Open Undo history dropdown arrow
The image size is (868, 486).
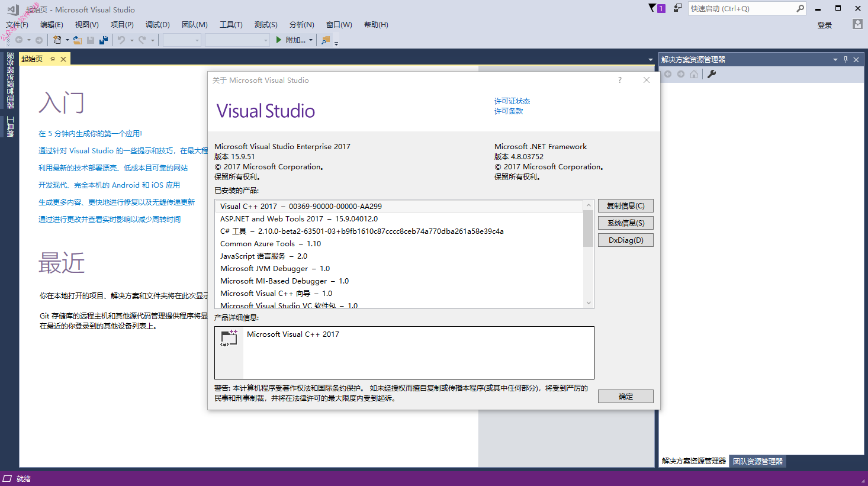point(131,40)
